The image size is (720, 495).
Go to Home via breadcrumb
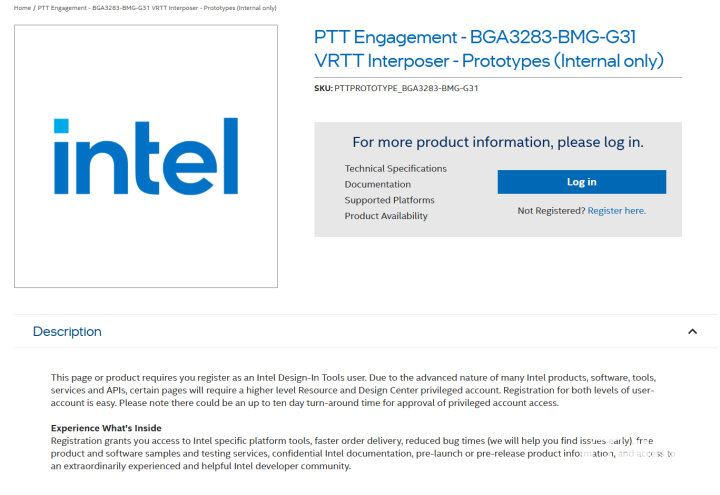pyautogui.click(x=22, y=8)
